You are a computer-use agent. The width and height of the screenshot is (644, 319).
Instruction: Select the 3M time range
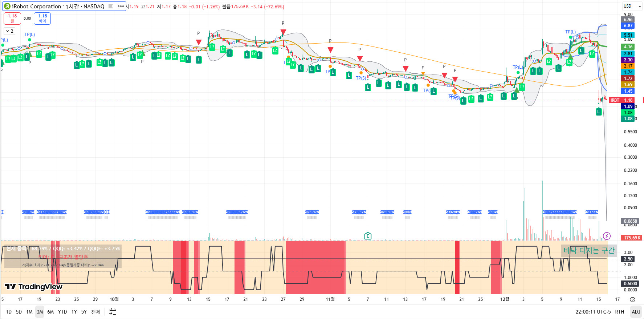coord(40,312)
